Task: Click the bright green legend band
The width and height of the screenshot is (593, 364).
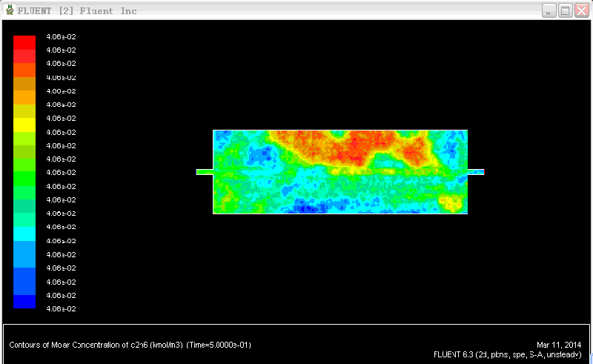Action: click(24, 179)
